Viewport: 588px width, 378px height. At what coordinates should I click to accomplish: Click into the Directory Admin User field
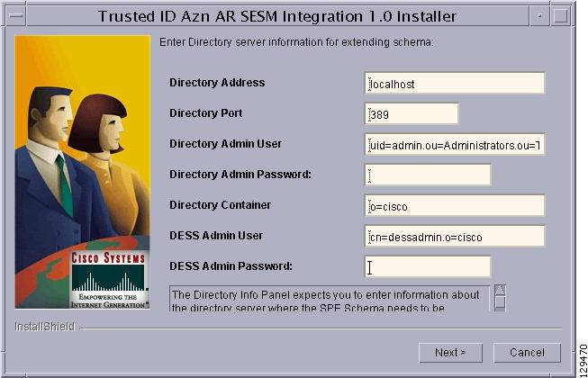click(x=454, y=144)
